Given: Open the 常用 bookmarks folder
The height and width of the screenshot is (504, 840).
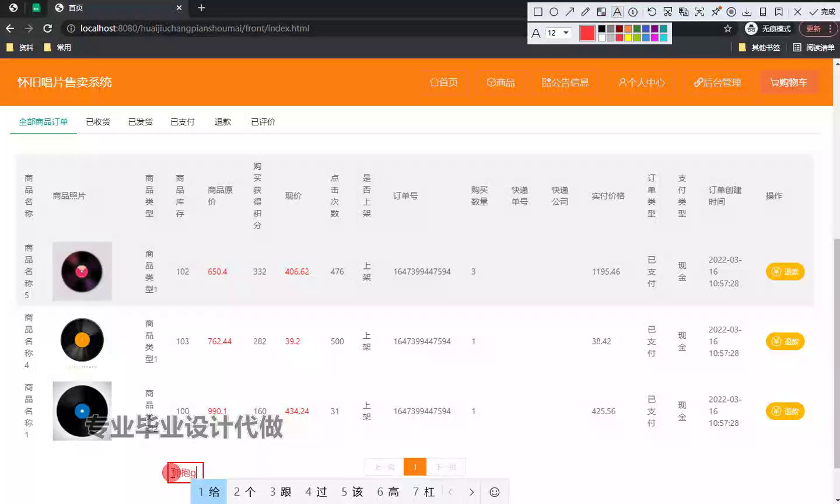Looking at the screenshot, I should 58,48.
